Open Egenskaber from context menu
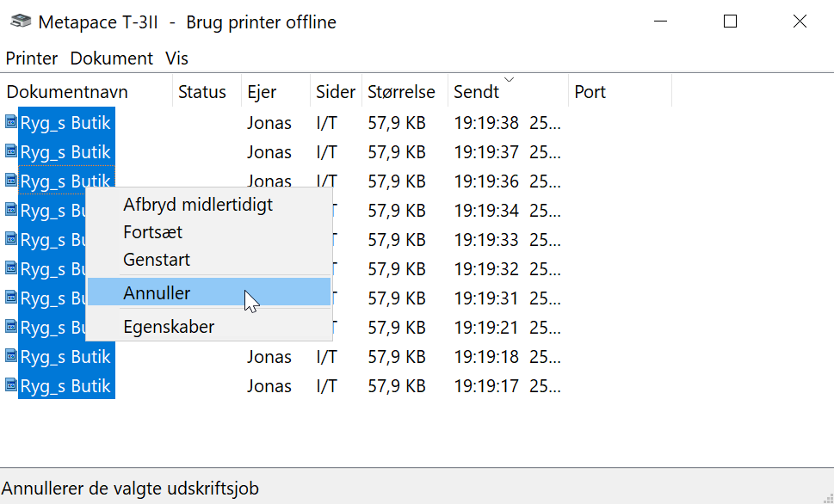 point(169,327)
